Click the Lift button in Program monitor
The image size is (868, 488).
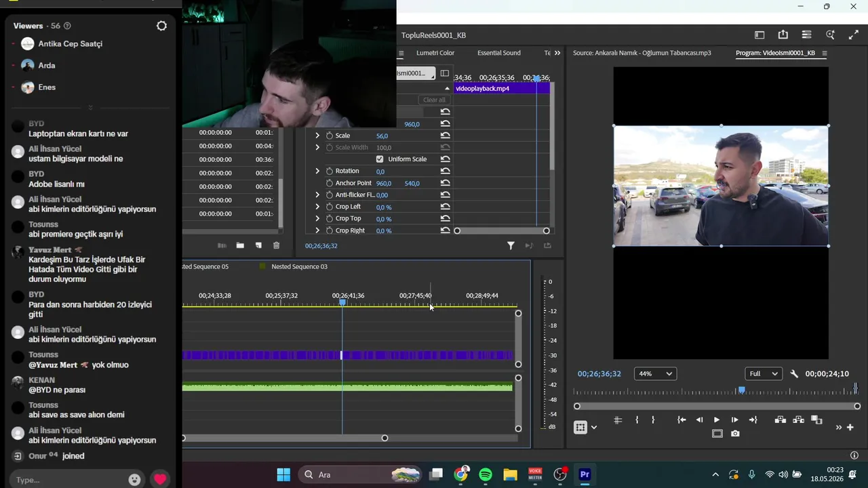781,420
